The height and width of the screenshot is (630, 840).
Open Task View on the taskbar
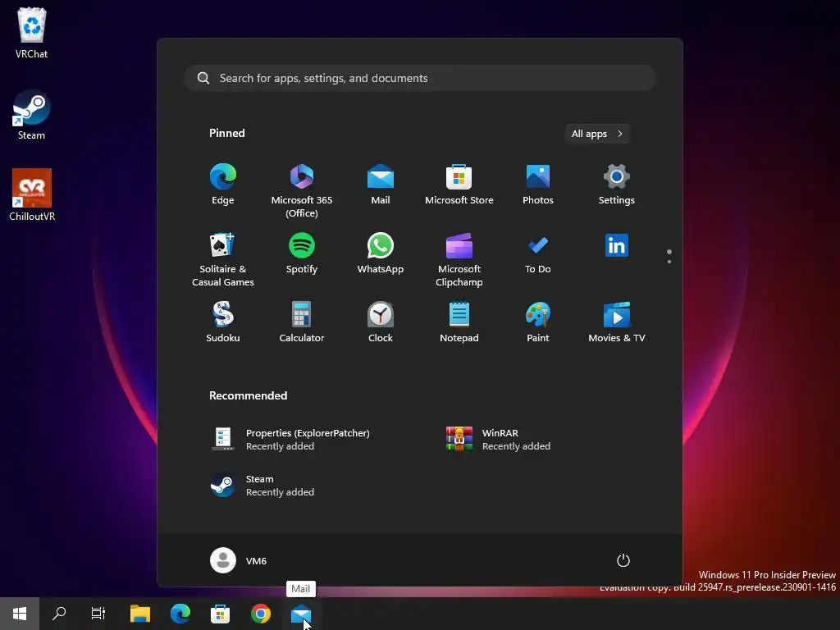point(98,614)
